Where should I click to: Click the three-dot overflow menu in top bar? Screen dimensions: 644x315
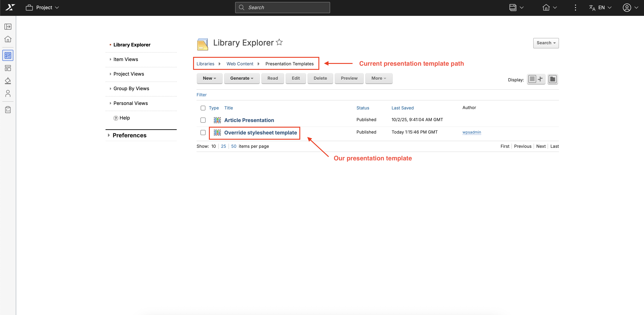click(575, 8)
